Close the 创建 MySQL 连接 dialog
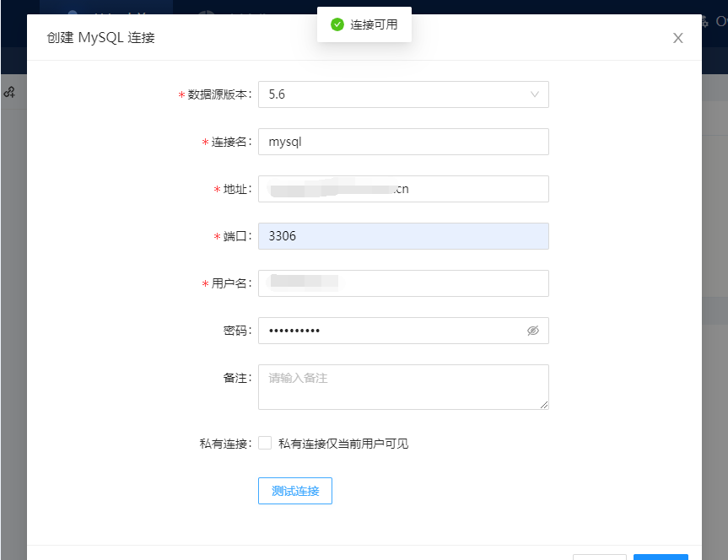The height and width of the screenshot is (560, 728). [677, 38]
